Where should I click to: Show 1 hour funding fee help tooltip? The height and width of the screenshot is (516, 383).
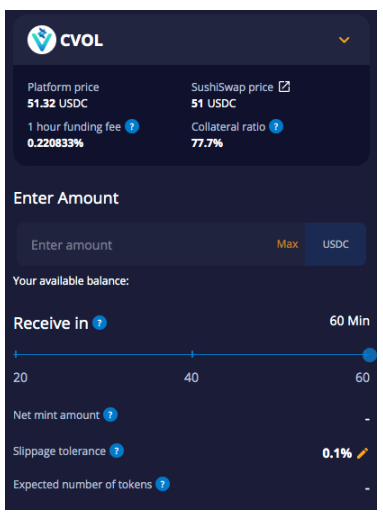132,127
